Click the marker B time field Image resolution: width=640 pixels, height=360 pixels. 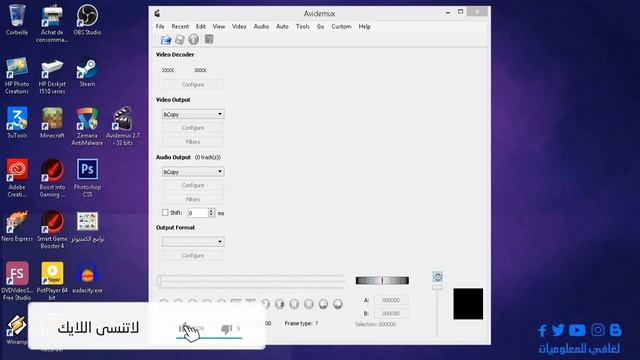pyautogui.click(x=391, y=313)
